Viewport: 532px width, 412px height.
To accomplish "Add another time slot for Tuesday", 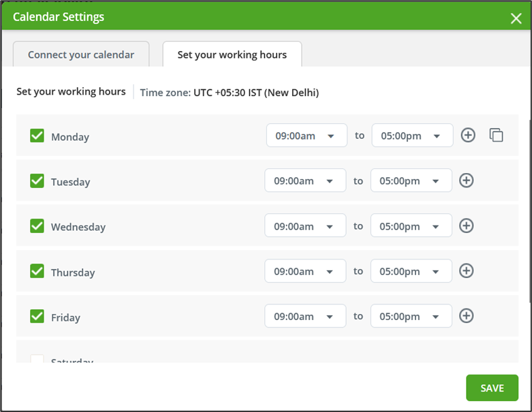I will pyautogui.click(x=467, y=180).
